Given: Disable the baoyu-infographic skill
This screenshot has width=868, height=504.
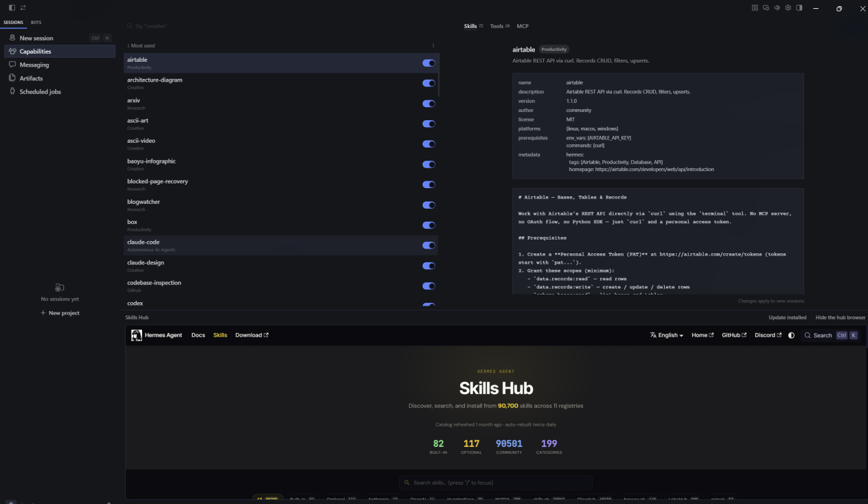Looking at the screenshot, I should (x=429, y=164).
